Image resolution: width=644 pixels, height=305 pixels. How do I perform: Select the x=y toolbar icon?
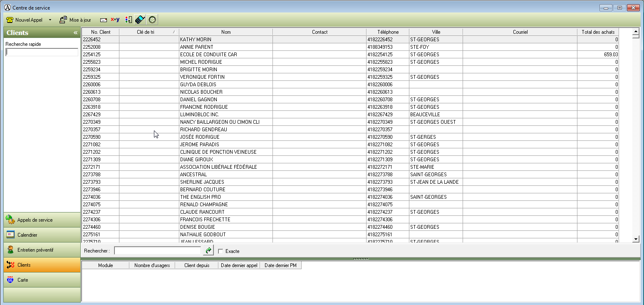click(115, 20)
